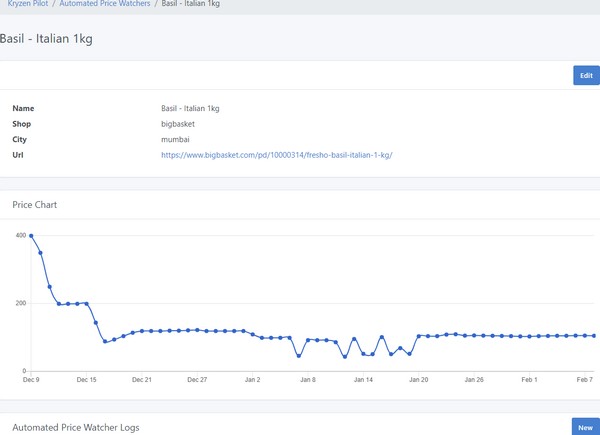Click the Price Chart section heading
Screen dimensions: 600x435
(x=34, y=205)
